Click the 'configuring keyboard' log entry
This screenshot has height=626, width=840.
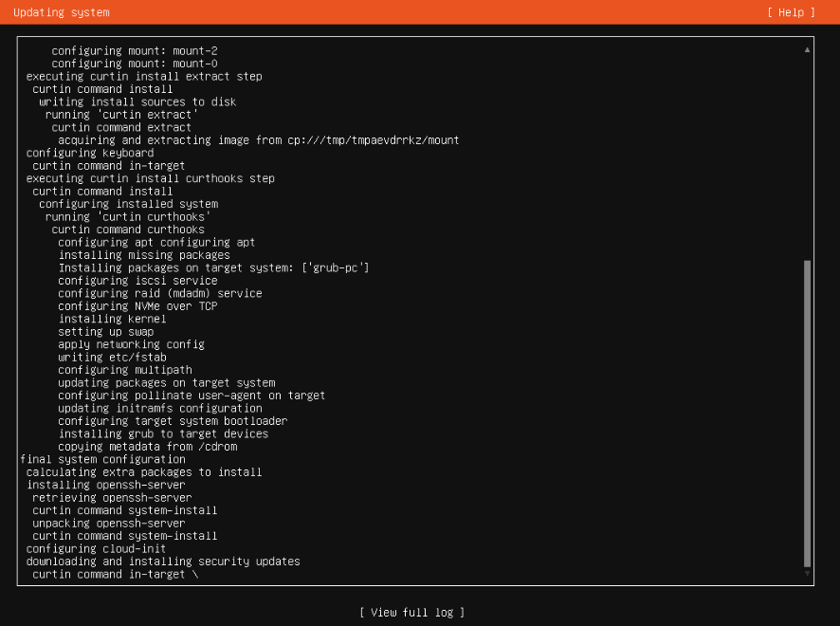[x=89, y=153]
